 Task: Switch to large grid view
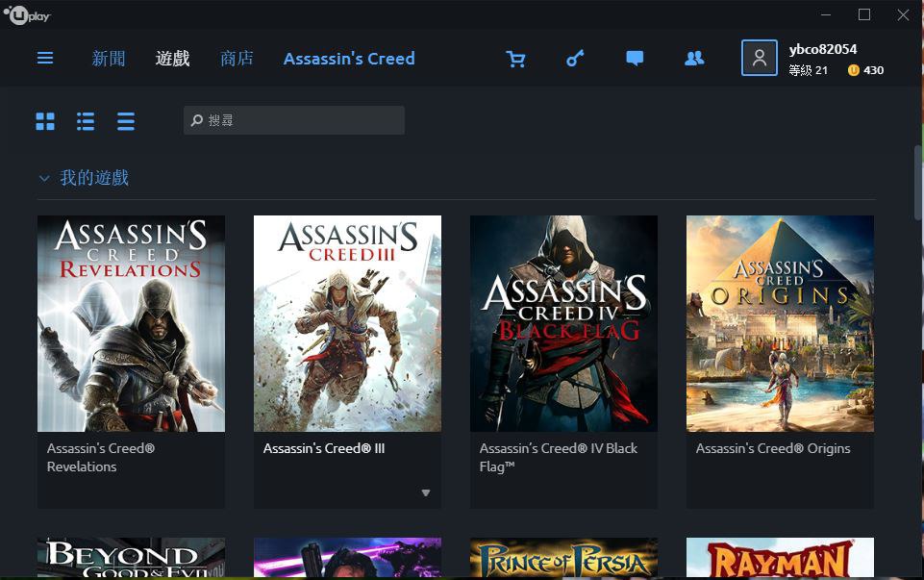45,121
